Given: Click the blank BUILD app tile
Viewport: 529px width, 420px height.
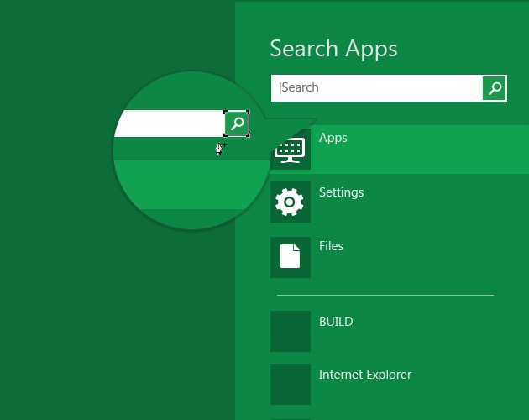Looking at the screenshot, I should click(291, 331).
